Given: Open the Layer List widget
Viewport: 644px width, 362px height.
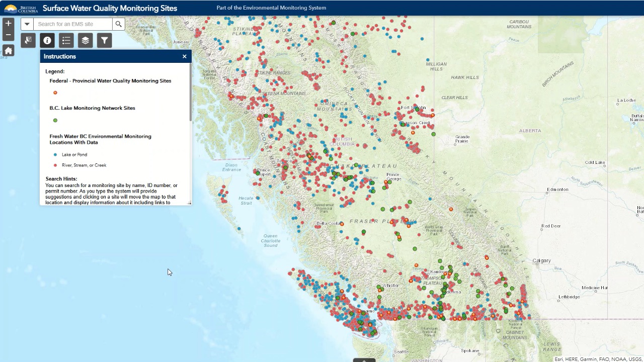Looking at the screenshot, I should click(85, 40).
